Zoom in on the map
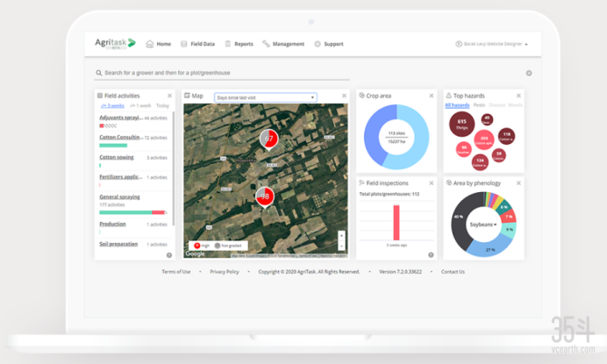The height and width of the screenshot is (364, 607). pos(341,235)
